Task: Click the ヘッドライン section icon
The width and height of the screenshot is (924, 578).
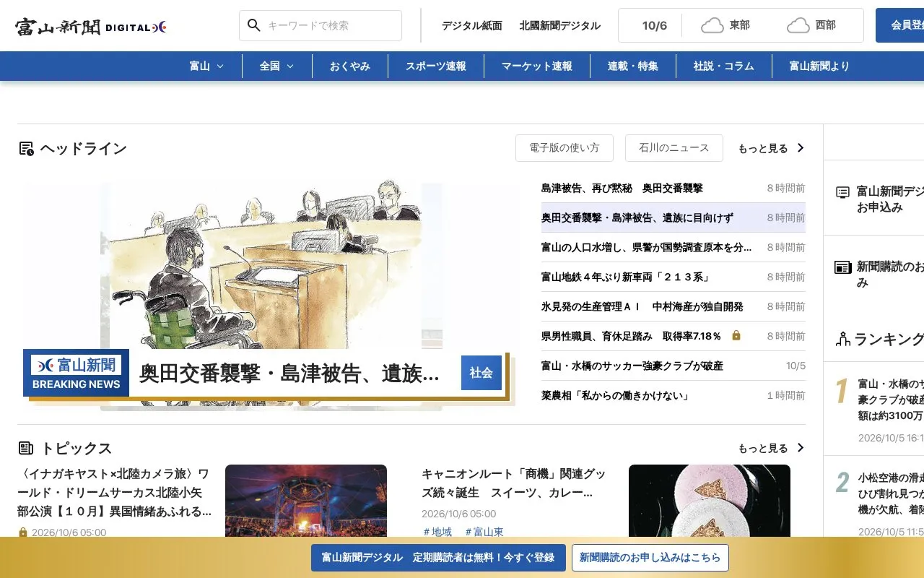Action: coord(27,149)
